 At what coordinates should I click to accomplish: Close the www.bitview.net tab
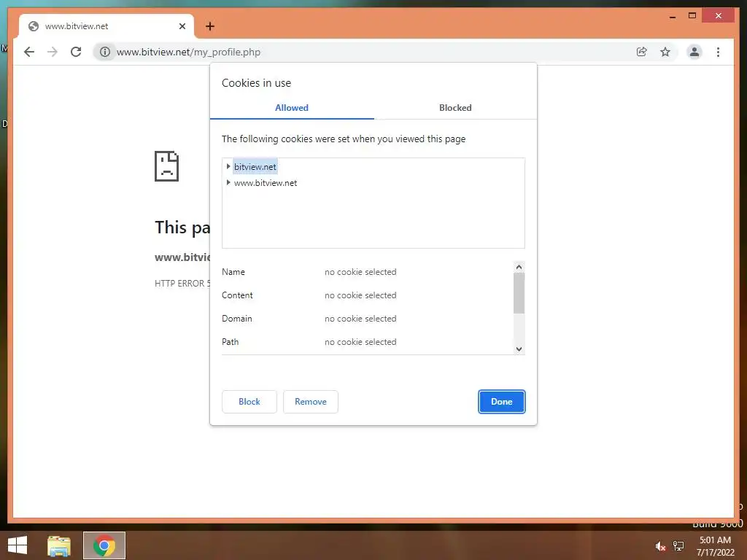[x=182, y=26]
